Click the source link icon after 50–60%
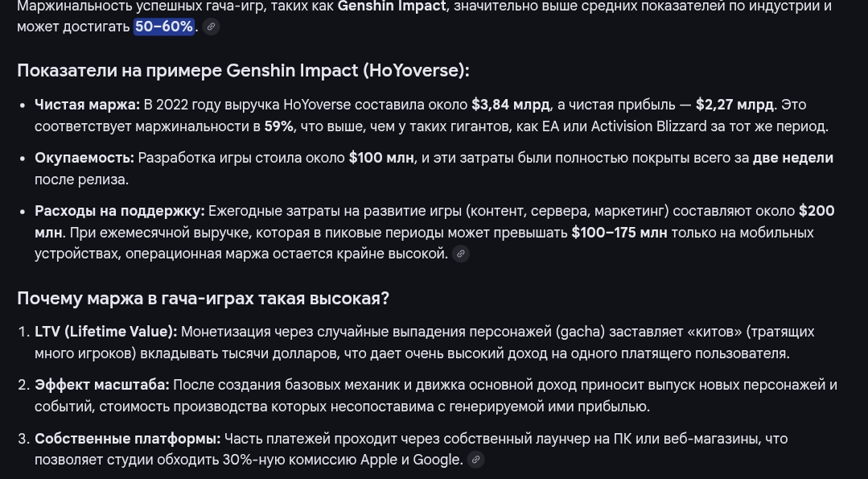This screenshot has height=479, width=868. pyautogui.click(x=211, y=27)
